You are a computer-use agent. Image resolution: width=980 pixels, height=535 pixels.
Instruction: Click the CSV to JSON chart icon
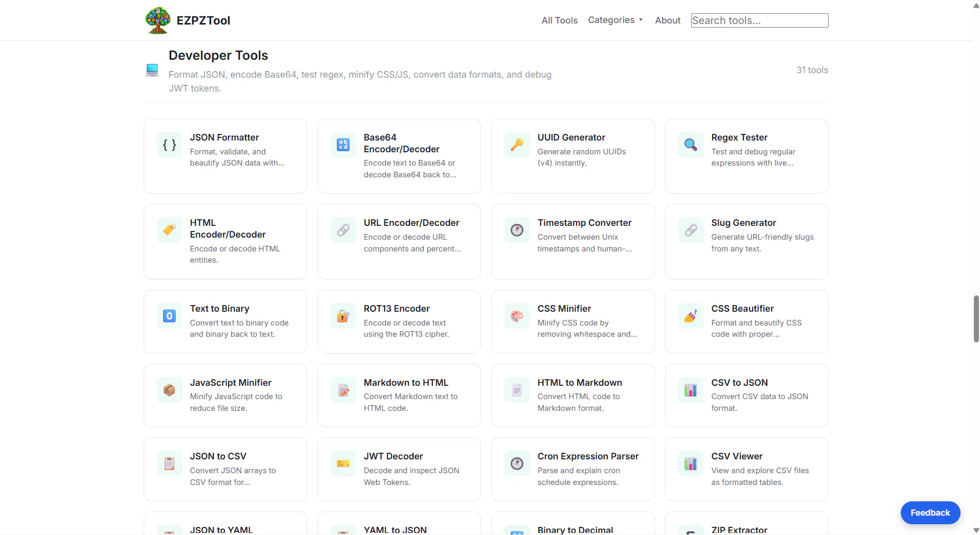pyautogui.click(x=691, y=390)
